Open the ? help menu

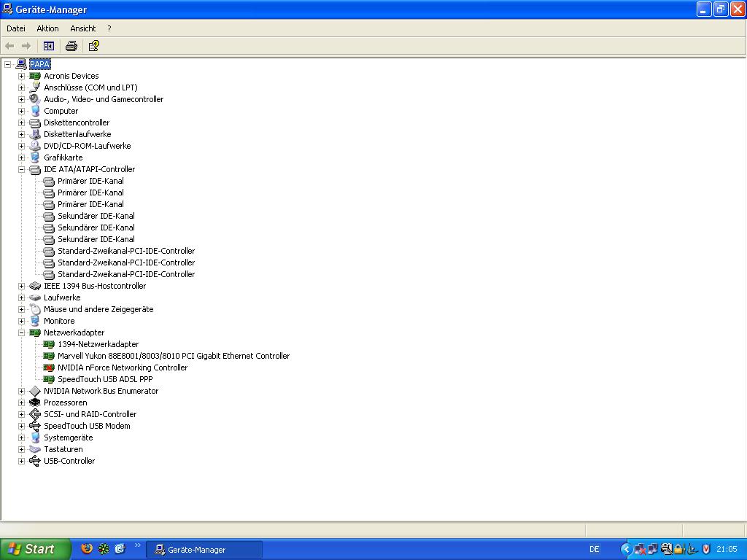click(x=109, y=28)
